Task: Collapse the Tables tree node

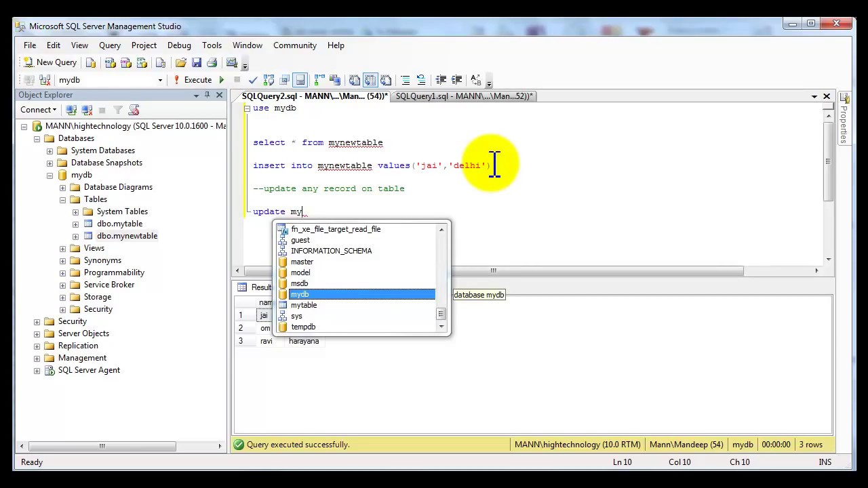Action: pos(62,199)
